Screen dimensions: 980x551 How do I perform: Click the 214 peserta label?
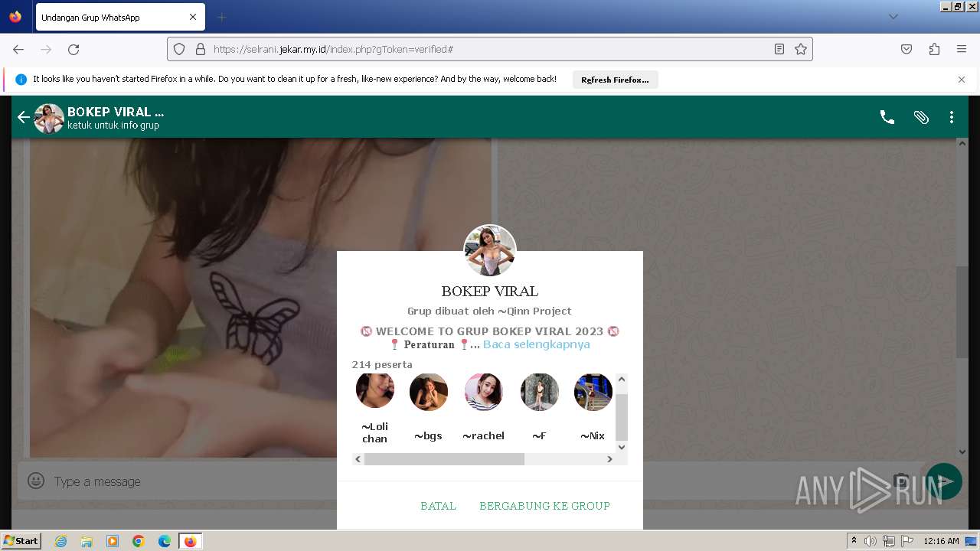tap(382, 364)
